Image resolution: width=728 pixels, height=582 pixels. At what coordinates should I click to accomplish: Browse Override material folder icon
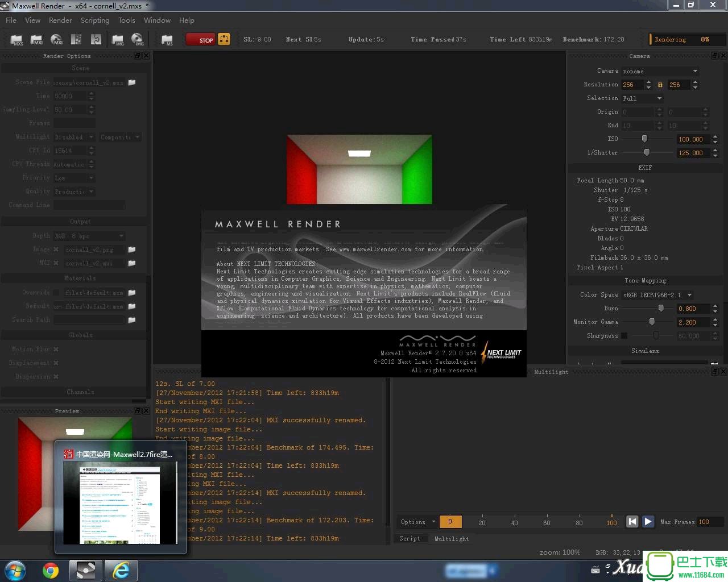(132, 293)
